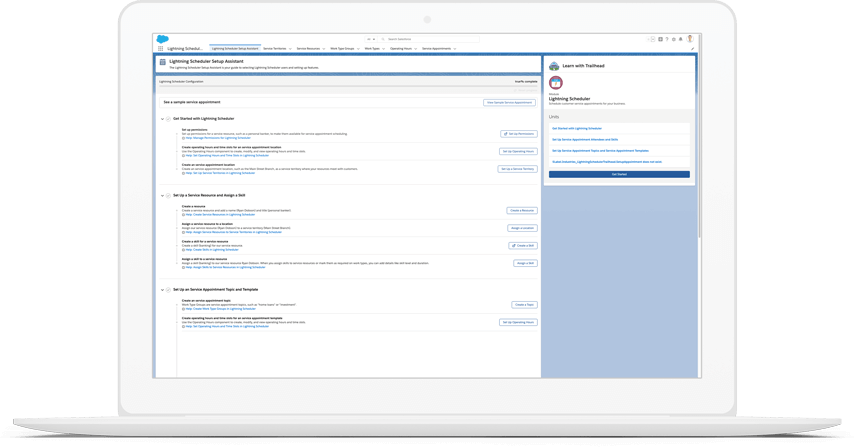The image size is (857, 447).
Task: Click the Setup Assistant header icon
Action: tap(162, 62)
